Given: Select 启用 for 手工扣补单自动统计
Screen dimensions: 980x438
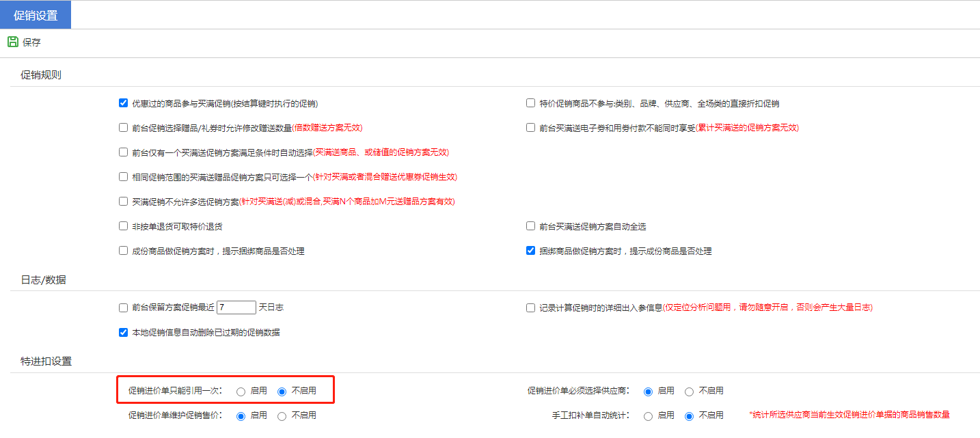Looking at the screenshot, I should [x=648, y=415].
